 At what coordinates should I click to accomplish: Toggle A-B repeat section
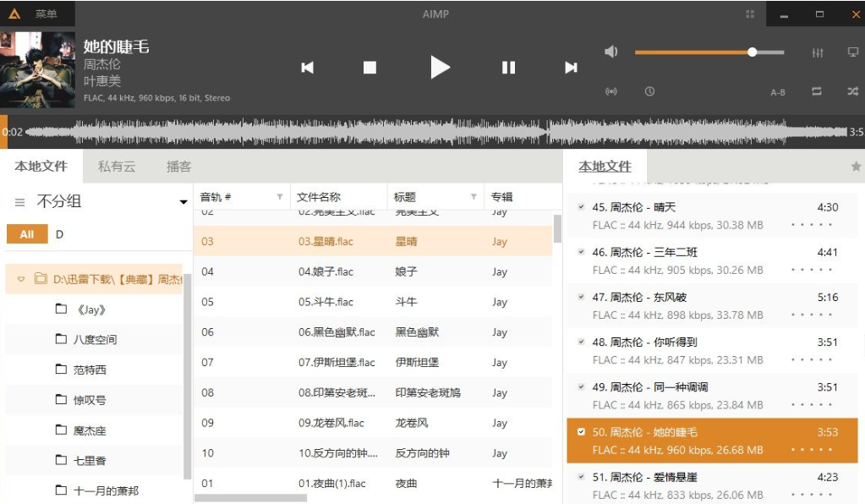[x=778, y=92]
